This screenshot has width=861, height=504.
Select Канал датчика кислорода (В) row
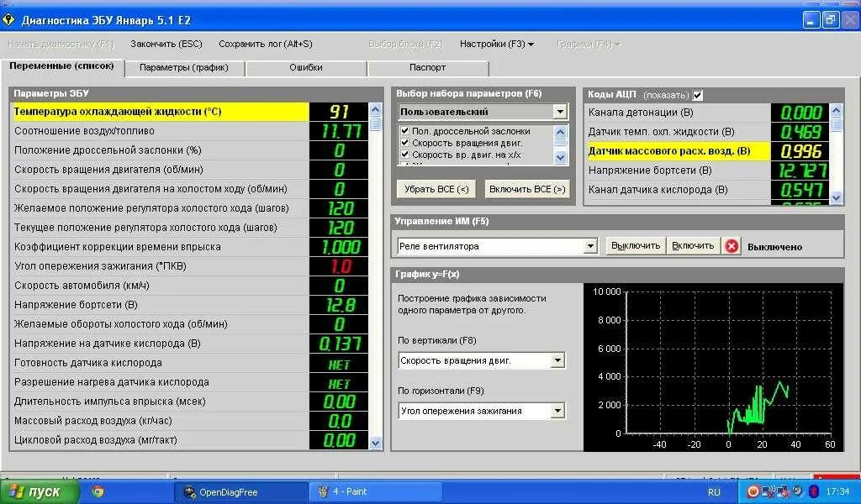(x=706, y=190)
